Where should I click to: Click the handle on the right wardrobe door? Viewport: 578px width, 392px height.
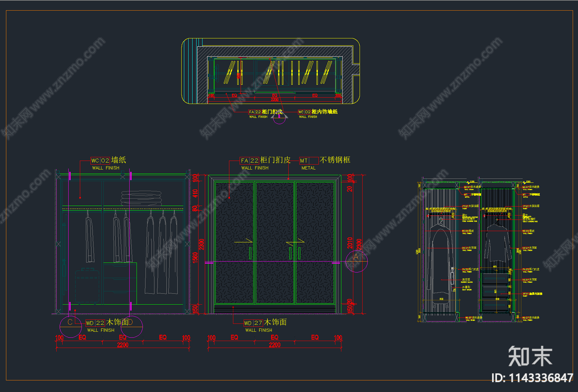coord(299,253)
